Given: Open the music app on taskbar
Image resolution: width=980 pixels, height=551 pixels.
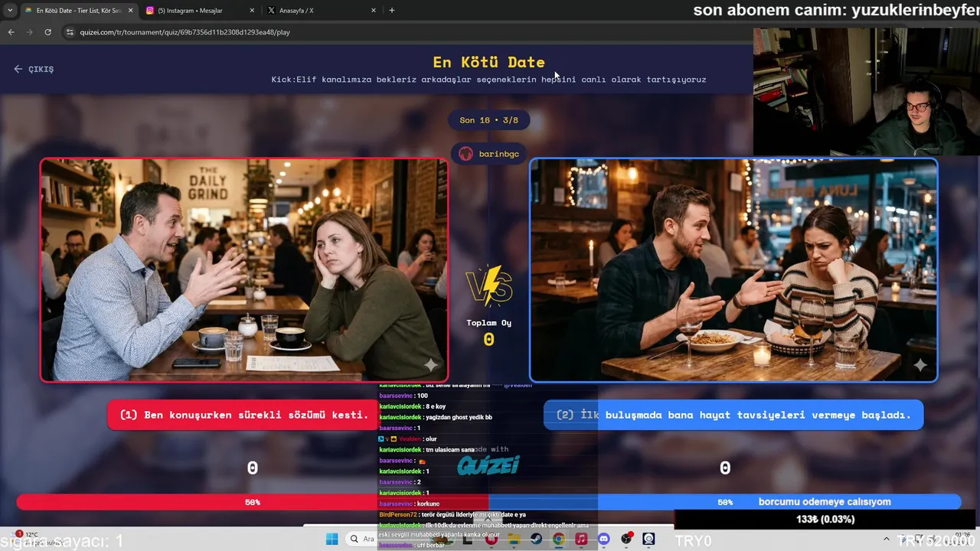Looking at the screenshot, I should (581, 540).
